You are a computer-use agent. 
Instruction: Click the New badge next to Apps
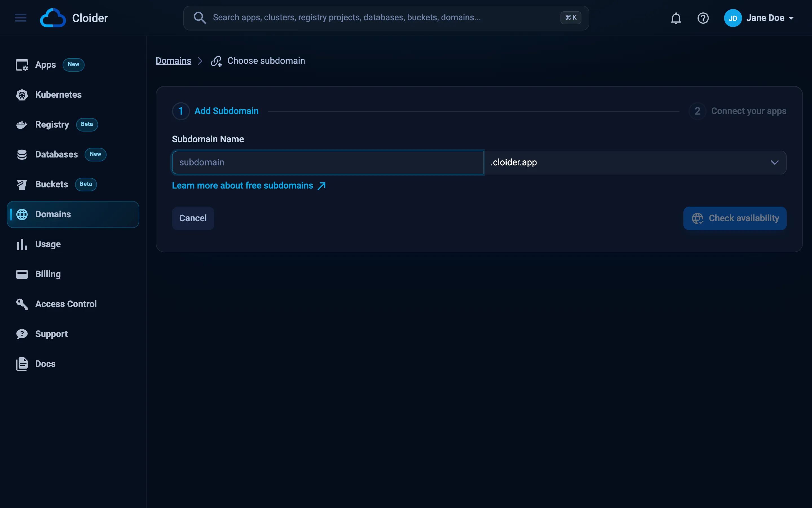[x=74, y=65]
